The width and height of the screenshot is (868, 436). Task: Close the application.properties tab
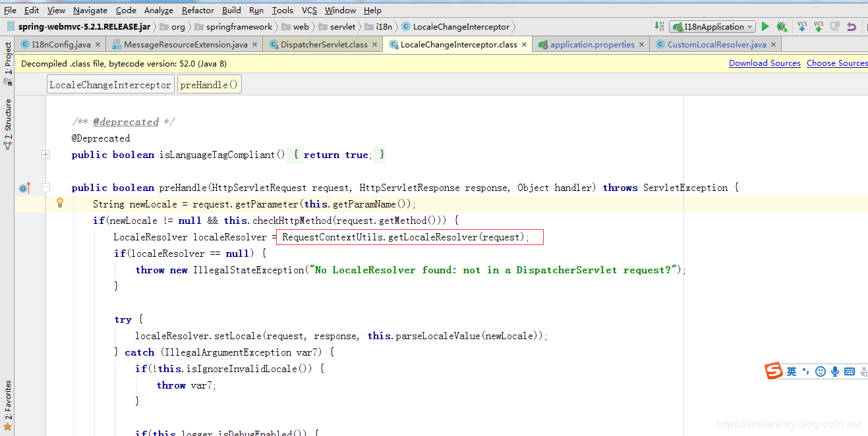[642, 45]
